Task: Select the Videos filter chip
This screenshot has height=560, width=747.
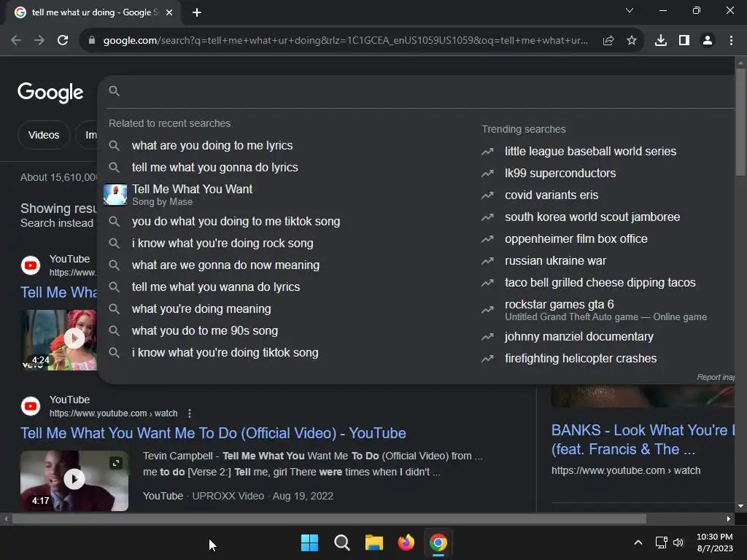Action: (44, 135)
